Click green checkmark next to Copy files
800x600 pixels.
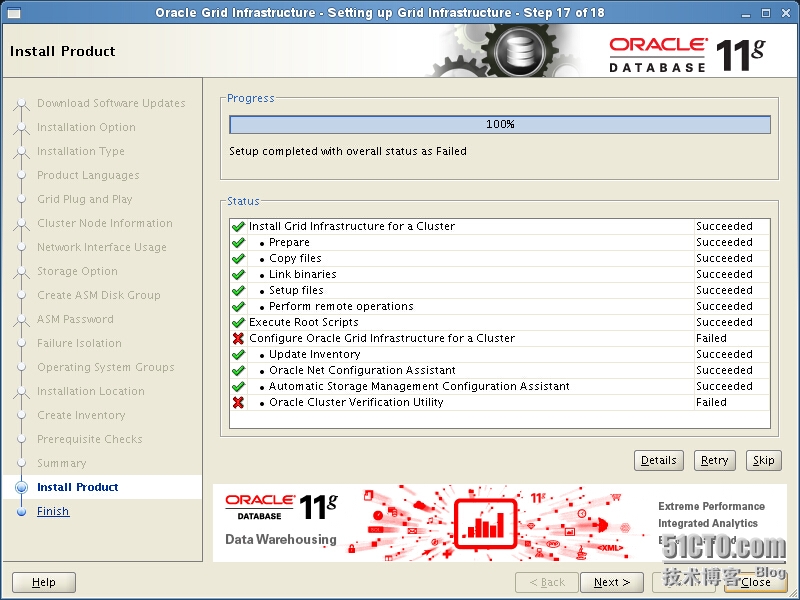238,259
